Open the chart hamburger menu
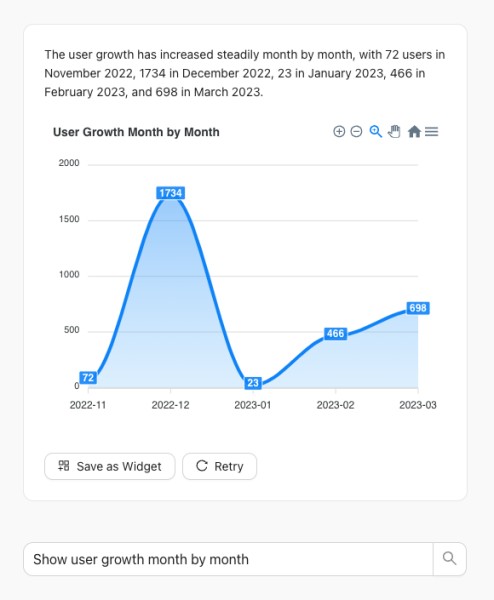494x600 pixels. [x=432, y=132]
